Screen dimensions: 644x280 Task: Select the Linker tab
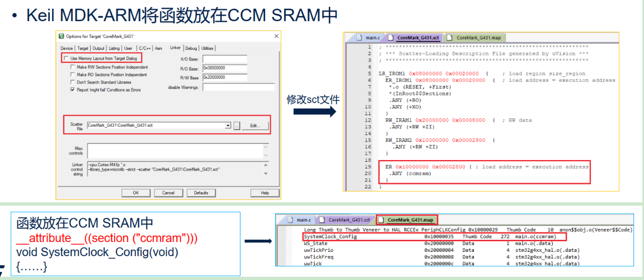176,48
